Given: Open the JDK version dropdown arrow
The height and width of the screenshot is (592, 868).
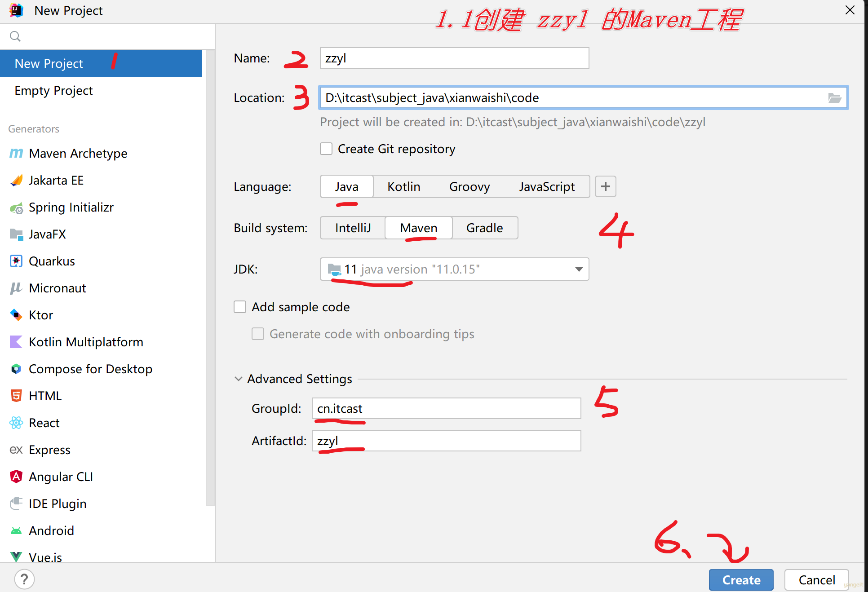Looking at the screenshot, I should pyautogui.click(x=579, y=269).
